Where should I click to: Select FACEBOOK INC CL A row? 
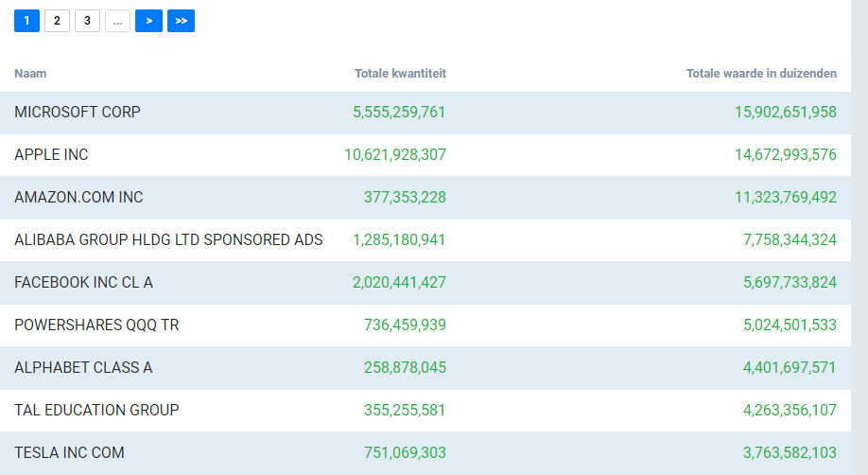coord(425,283)
